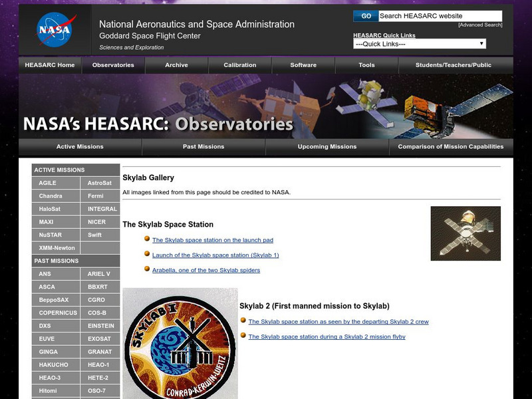The width and height of the screenshot is (532, 399).
Task: Open the XMM-Newton mission page
Action: pos(56,247)
